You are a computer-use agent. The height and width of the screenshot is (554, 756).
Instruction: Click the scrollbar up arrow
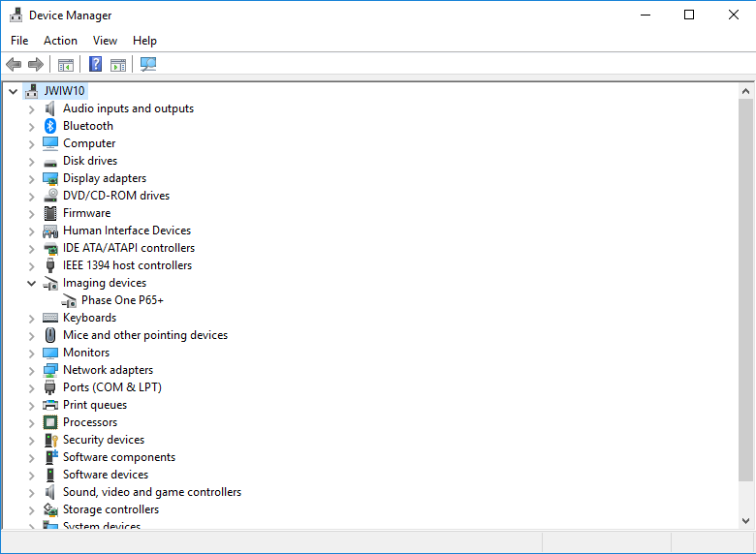click(x=745, y=91)
